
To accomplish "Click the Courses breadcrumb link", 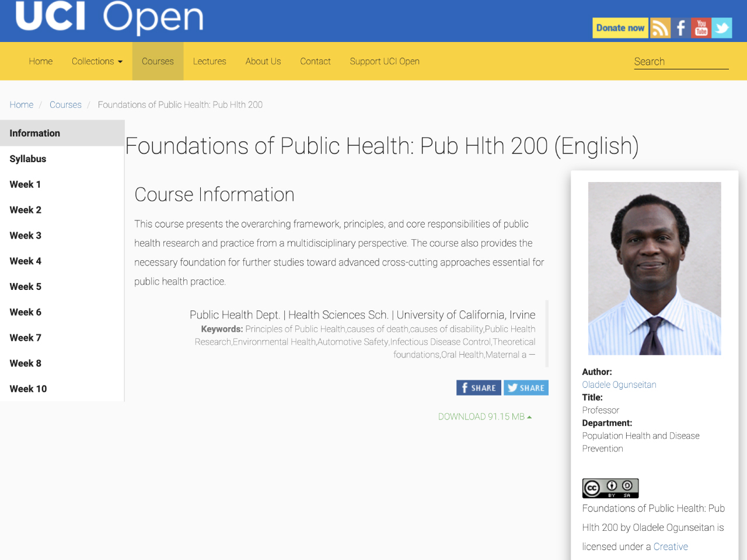I will pyautogui.click(x=65, y=105).
